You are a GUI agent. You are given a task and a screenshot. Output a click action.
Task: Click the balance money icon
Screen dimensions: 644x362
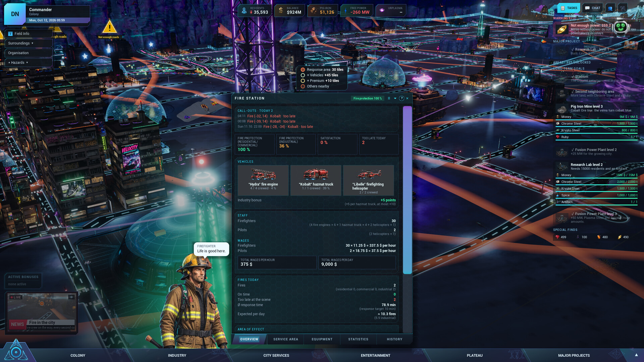coord(281,10)
